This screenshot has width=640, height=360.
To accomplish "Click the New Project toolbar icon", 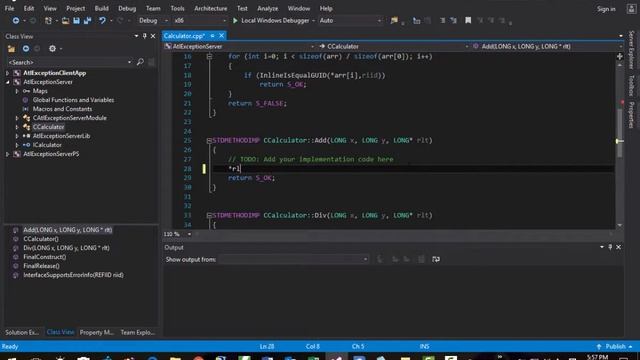I will click(48, 20).
